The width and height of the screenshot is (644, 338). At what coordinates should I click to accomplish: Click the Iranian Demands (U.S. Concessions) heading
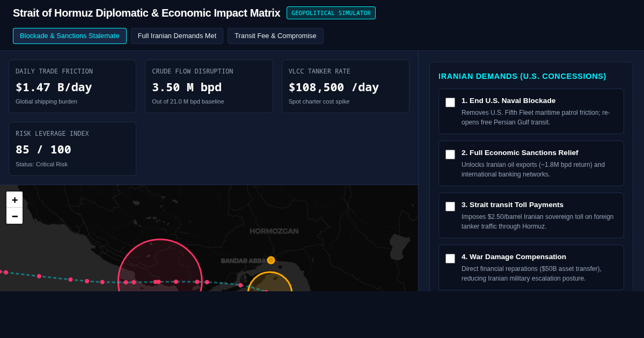(x=522, y=76)
